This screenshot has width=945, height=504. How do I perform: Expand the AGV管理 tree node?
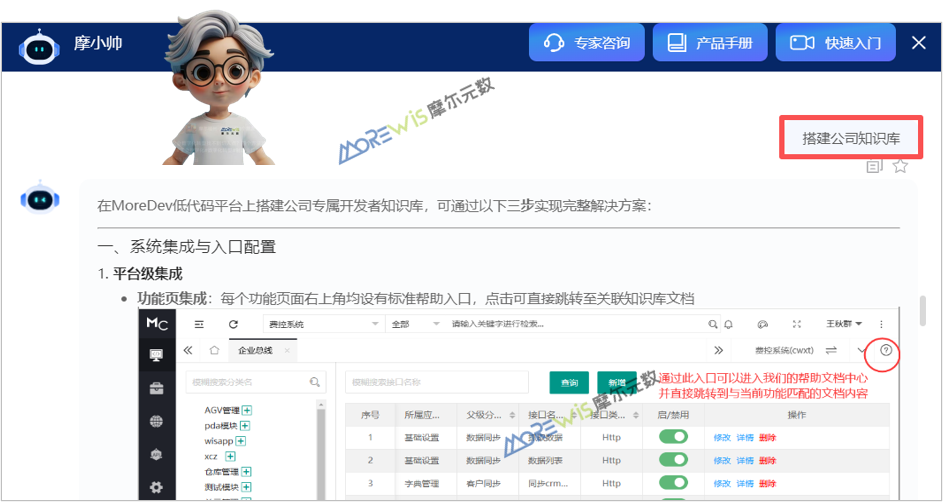[x=246, y=411]
